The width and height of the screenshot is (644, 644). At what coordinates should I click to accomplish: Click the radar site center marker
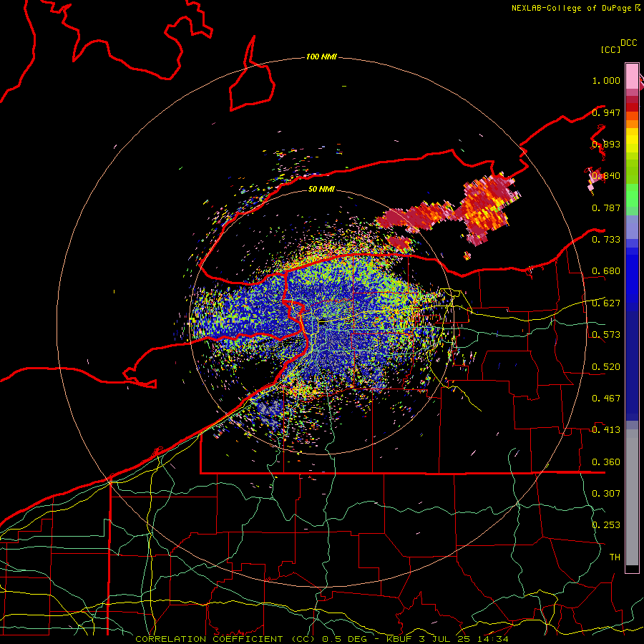click(323, 323)
